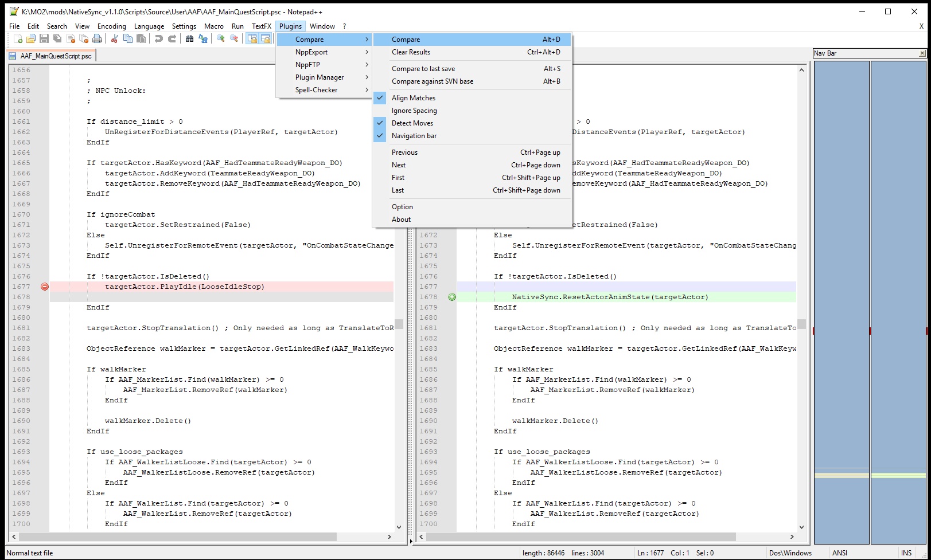931x560 pixels.
Task: Uncheck Align Matches option
Action: point(472,98)
